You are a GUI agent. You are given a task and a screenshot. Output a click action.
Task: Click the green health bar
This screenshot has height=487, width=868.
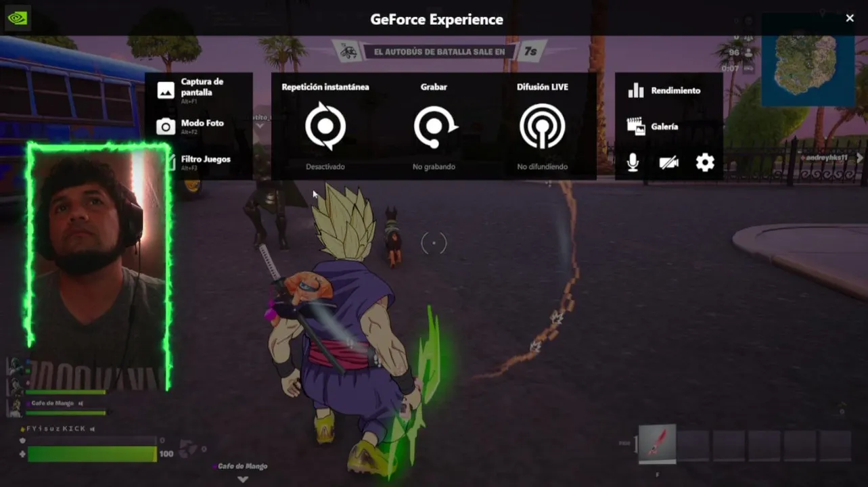tap(91, 454)
